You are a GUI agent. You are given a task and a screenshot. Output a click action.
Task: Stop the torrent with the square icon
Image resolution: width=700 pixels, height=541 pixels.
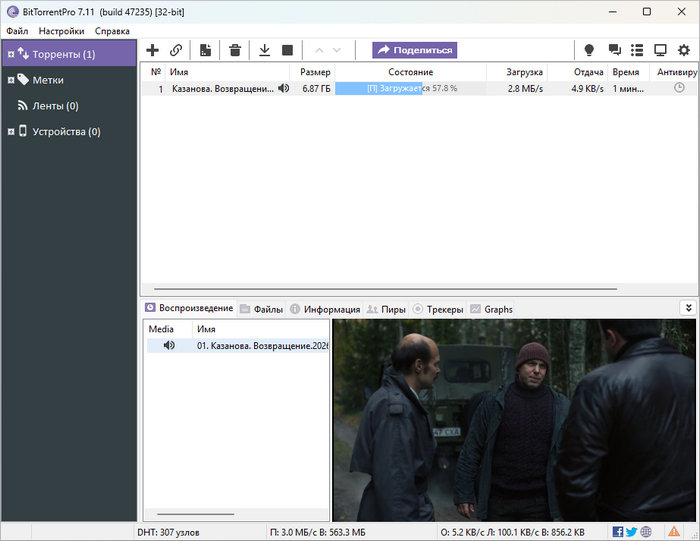288,50
